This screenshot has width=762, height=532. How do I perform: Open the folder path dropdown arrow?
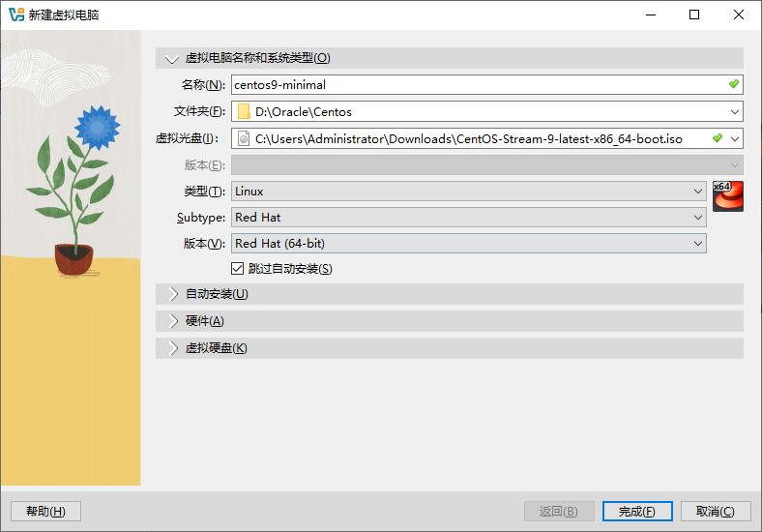tap(735, 112)
